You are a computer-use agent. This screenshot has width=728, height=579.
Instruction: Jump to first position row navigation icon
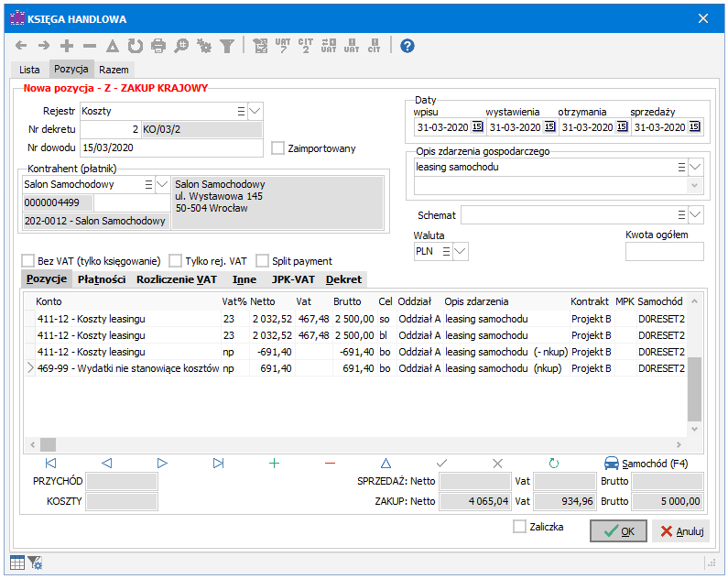pos(50,463)
